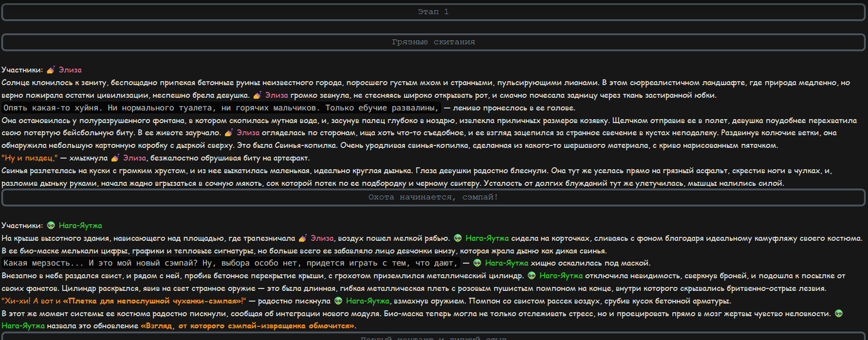This screenshot has width=868, height=340.
Task: Click the first 'Участники:' label above 'Солнце клонилось'
Action: point(22,70)
